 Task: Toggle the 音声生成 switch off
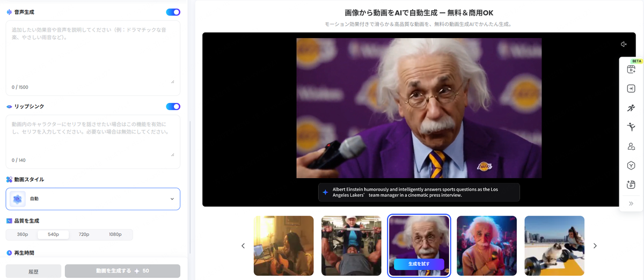[173, 12]
